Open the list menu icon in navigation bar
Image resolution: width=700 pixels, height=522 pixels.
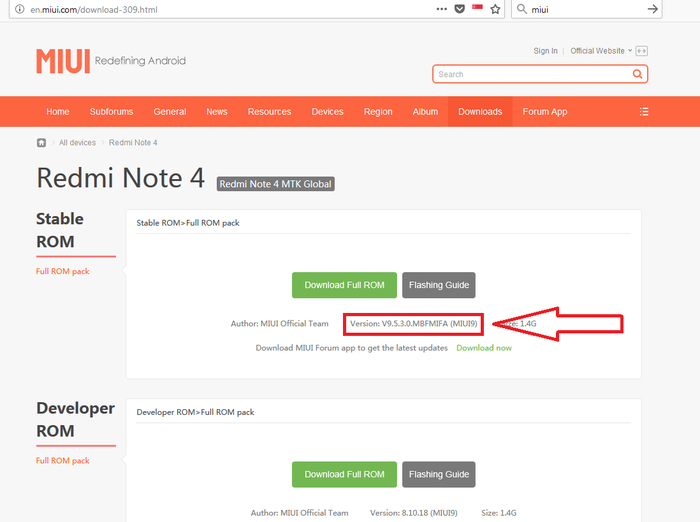click(x=644, y=112)
